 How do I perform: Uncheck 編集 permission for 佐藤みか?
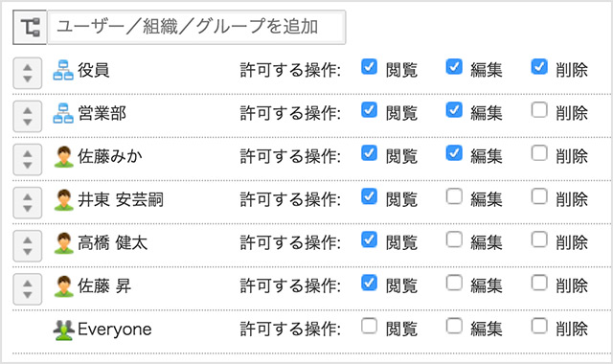(454, 153)
